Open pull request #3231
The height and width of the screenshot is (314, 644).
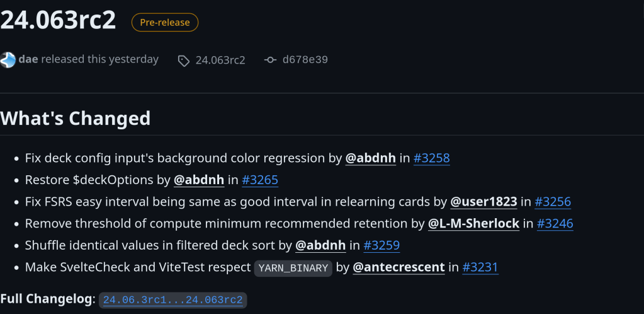pos(480,267)
